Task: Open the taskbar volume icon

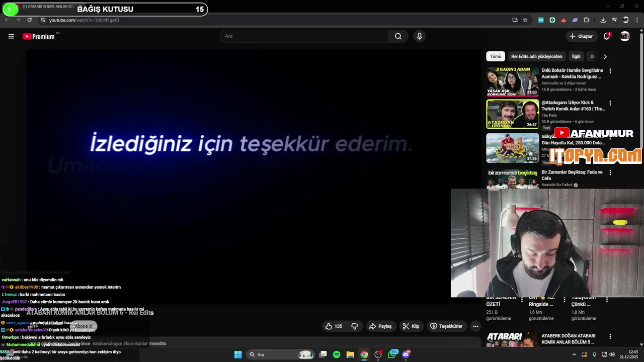Action: point(611,354)
